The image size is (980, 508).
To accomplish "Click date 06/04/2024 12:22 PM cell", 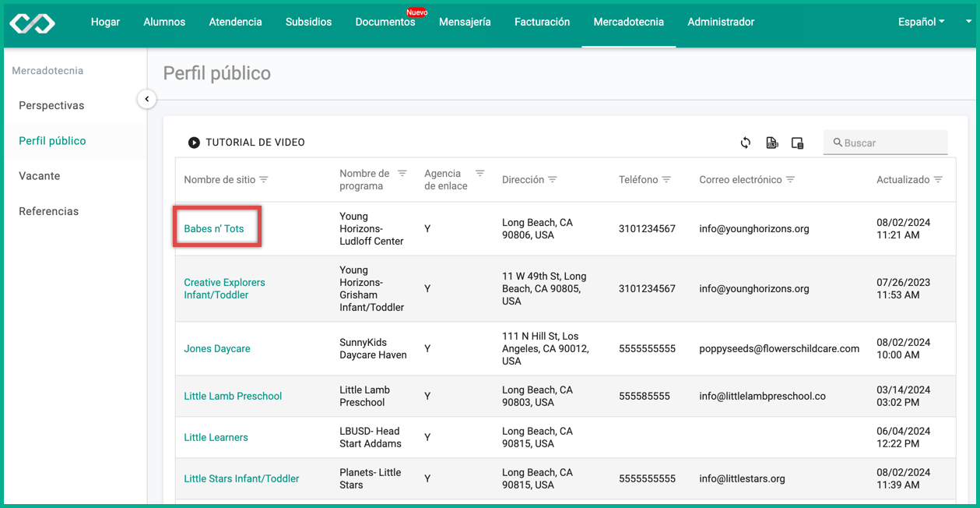I will 904,437.
